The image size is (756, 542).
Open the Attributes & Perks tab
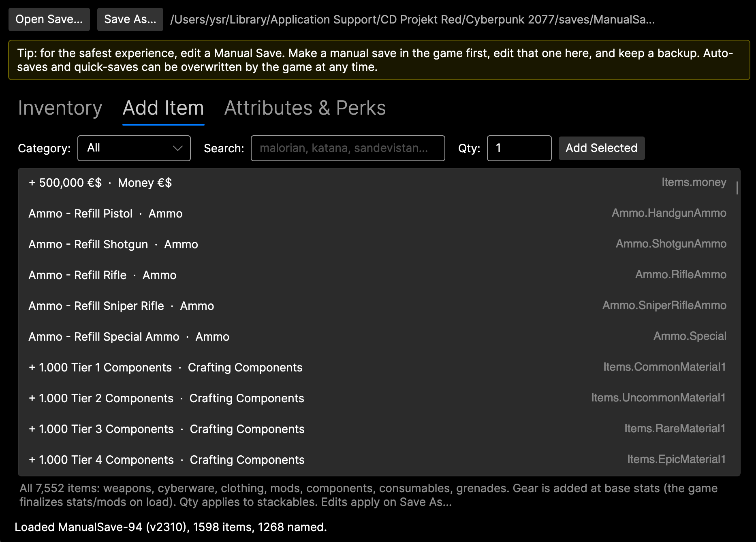click(305, 108)
